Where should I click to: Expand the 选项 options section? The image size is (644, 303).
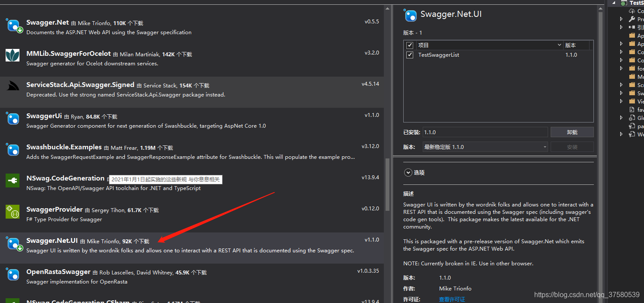point(408,172)
